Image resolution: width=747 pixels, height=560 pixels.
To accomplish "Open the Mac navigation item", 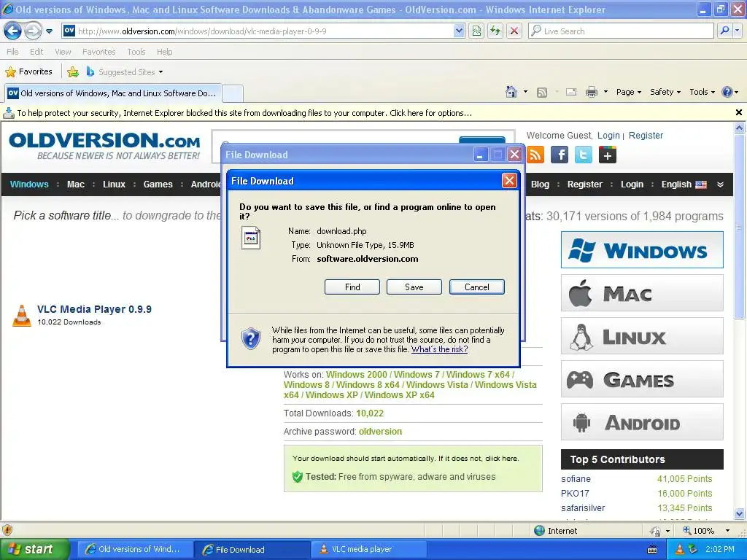I will (75, 184).
